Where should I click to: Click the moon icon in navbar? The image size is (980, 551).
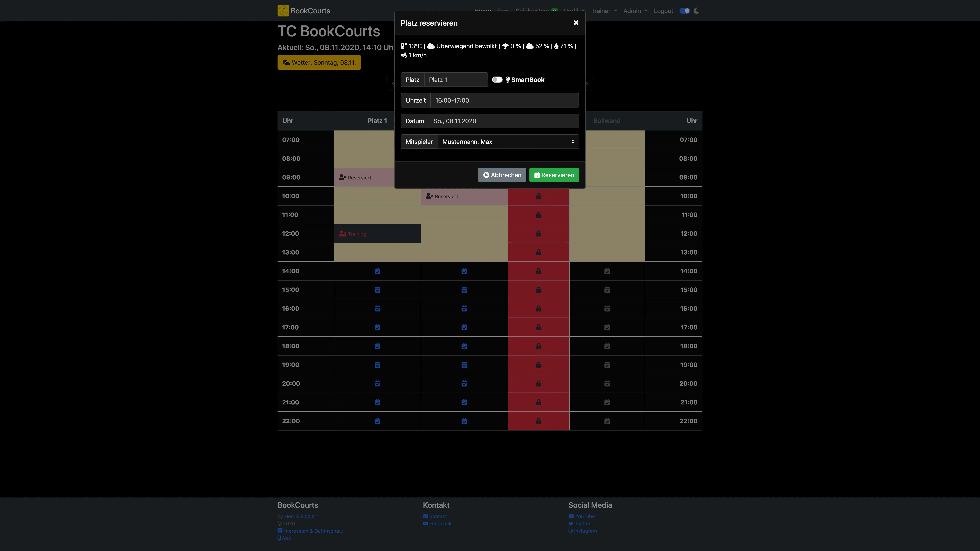696,11
